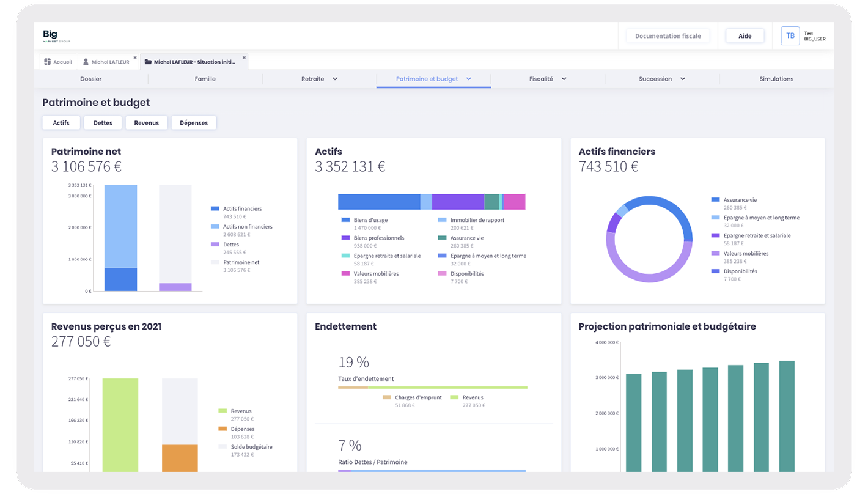Go to the Simulations tab
The image size is (868, 494).
click(776, 79)
